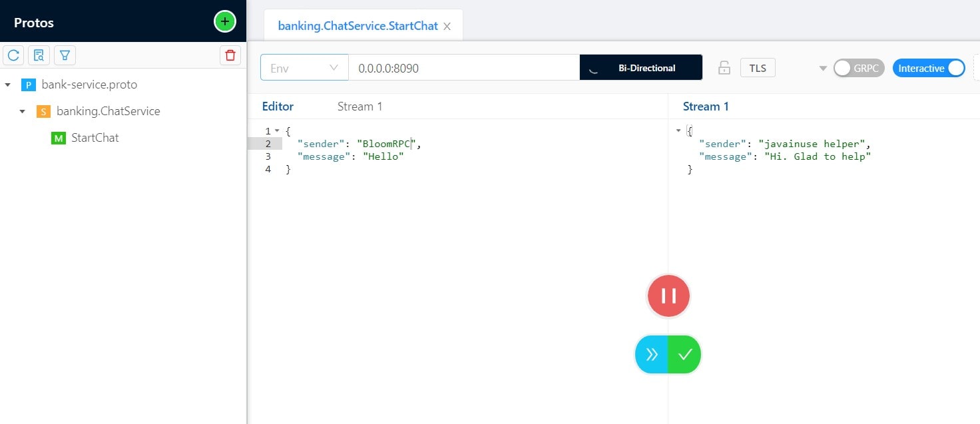This screenshot has height=424, width=980.
Task: Select banking.ChatService service entry
Action: click(x=109, y=112)
